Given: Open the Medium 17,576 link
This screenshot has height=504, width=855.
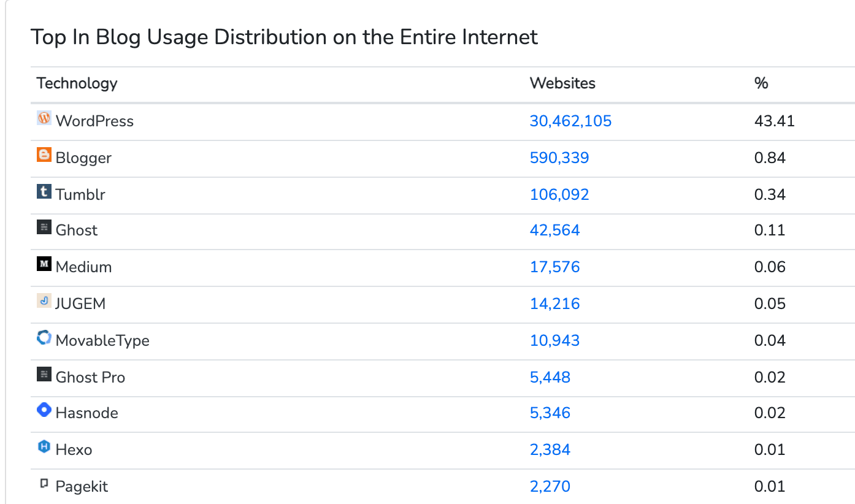Looking at the screenshot, I should coord(554,267).
